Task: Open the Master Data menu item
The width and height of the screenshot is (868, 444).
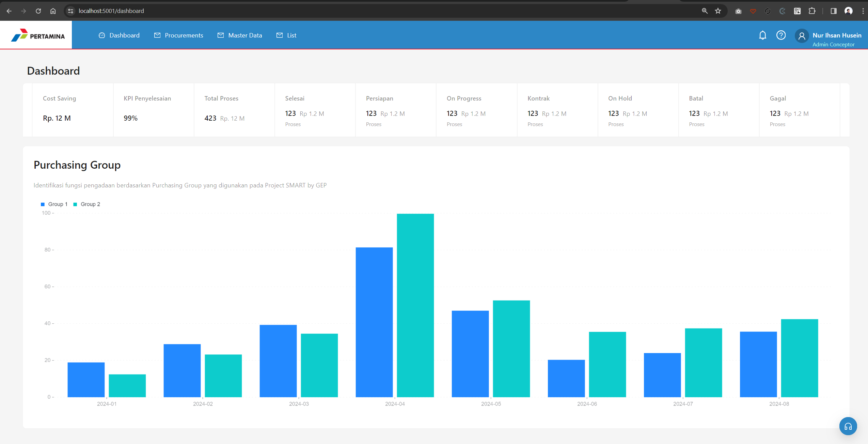Action: 240,35
